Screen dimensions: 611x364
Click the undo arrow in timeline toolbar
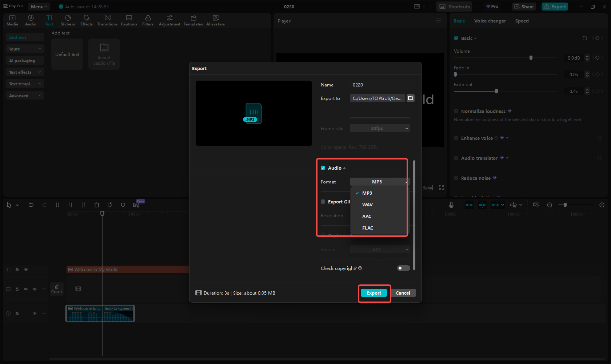[31, 205]
